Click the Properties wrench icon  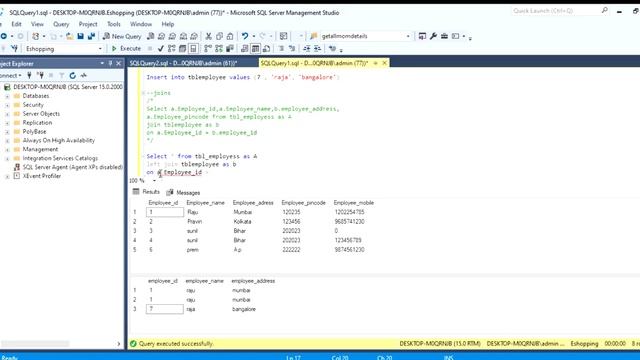(x=433, y=36)
